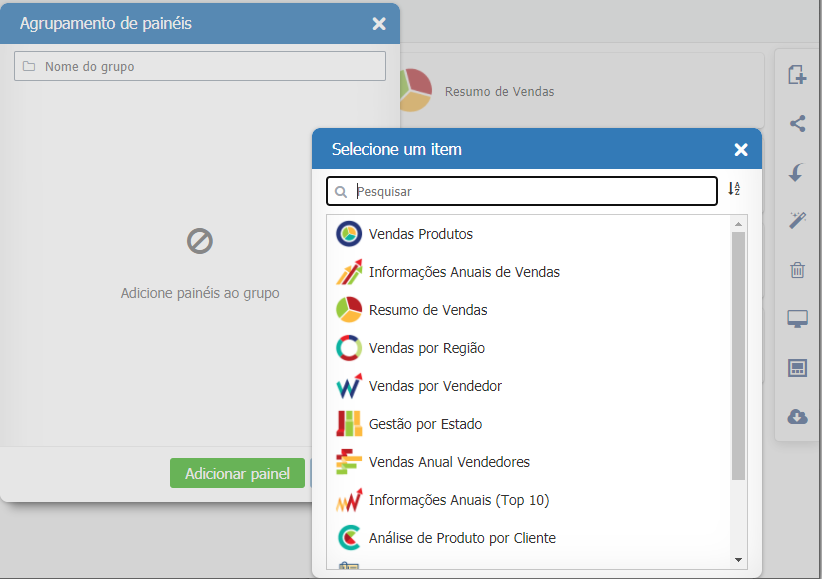Click the pie chart icon next to Vendas Produtos
The height and width of the screenshot is (579, 822).
pos(350,234)
